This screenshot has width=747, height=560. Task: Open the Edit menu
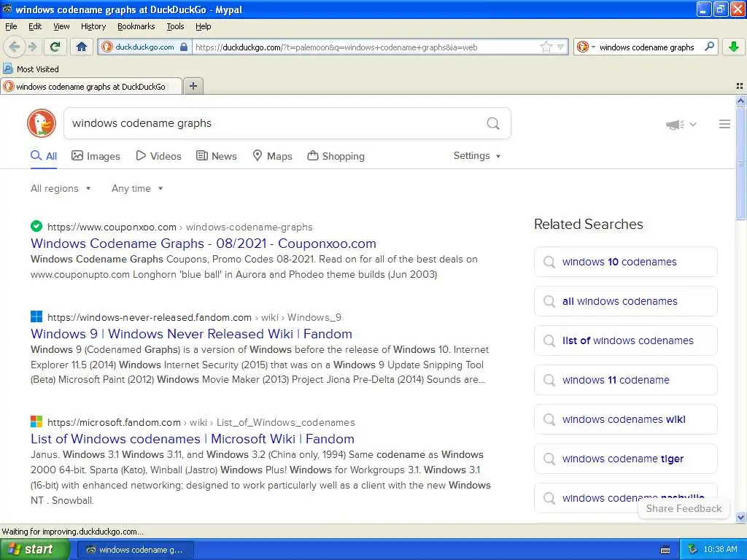(x=35, y=26)
